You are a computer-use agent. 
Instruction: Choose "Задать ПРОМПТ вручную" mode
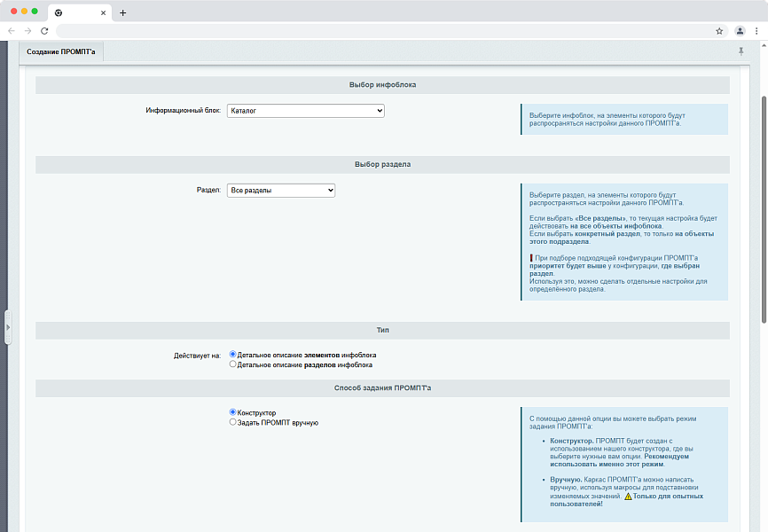coord(233,422)
